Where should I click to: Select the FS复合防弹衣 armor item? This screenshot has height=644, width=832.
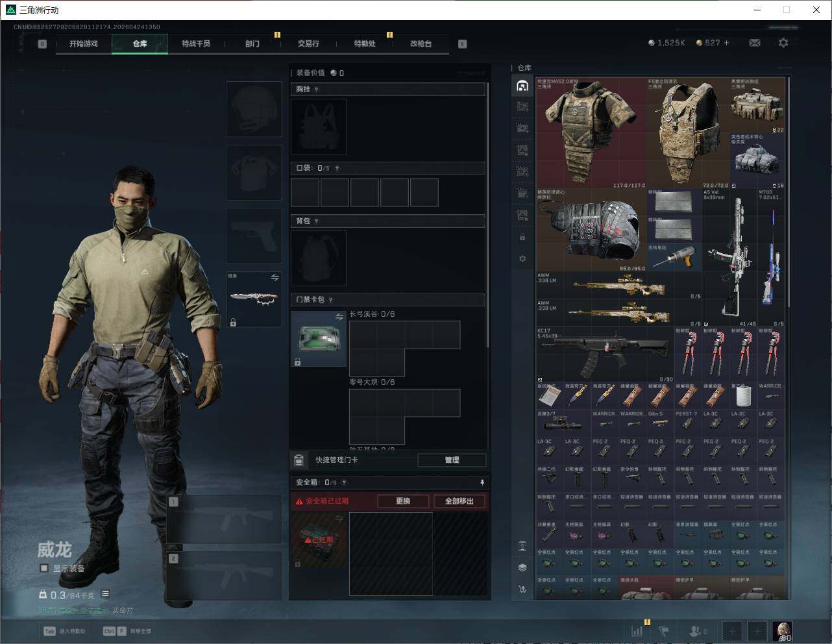[x=688, y=133]
